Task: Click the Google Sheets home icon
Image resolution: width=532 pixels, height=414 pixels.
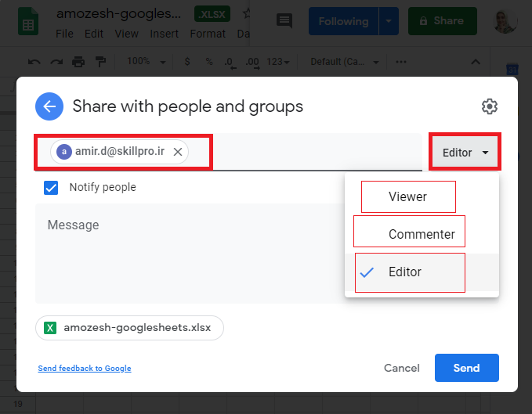Action: click(28, 21)
